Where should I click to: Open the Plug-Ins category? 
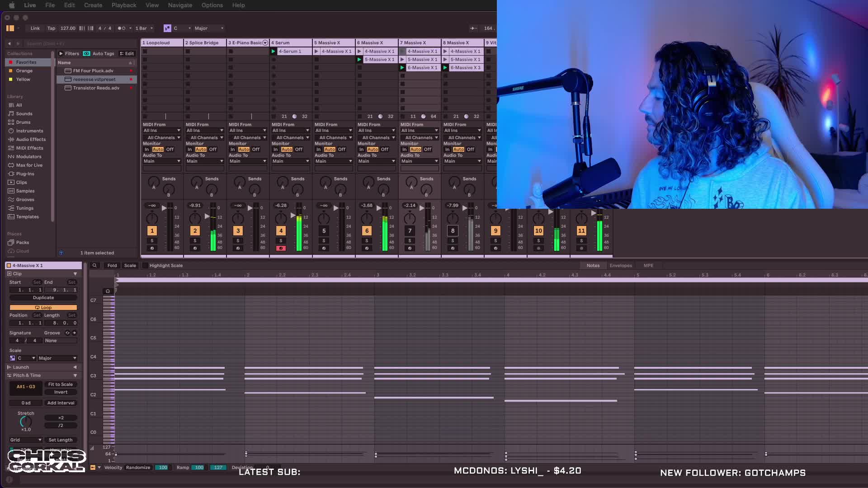[25, 174]
